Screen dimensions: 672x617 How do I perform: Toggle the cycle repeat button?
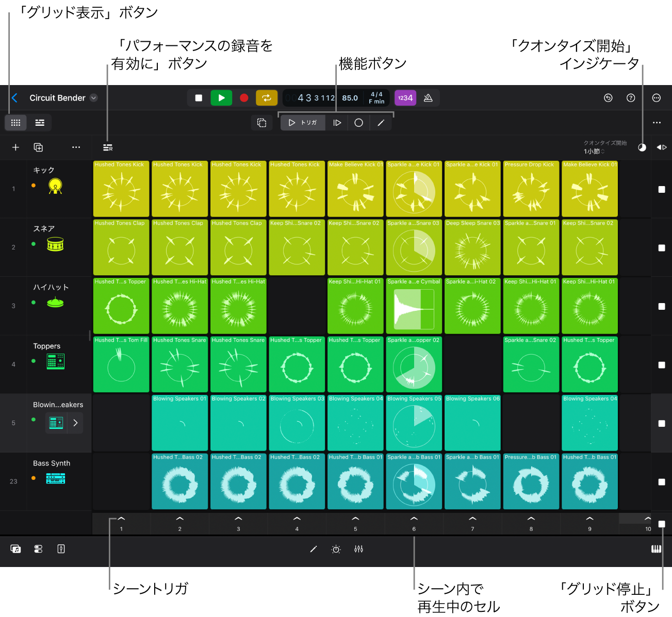[267, 97]
